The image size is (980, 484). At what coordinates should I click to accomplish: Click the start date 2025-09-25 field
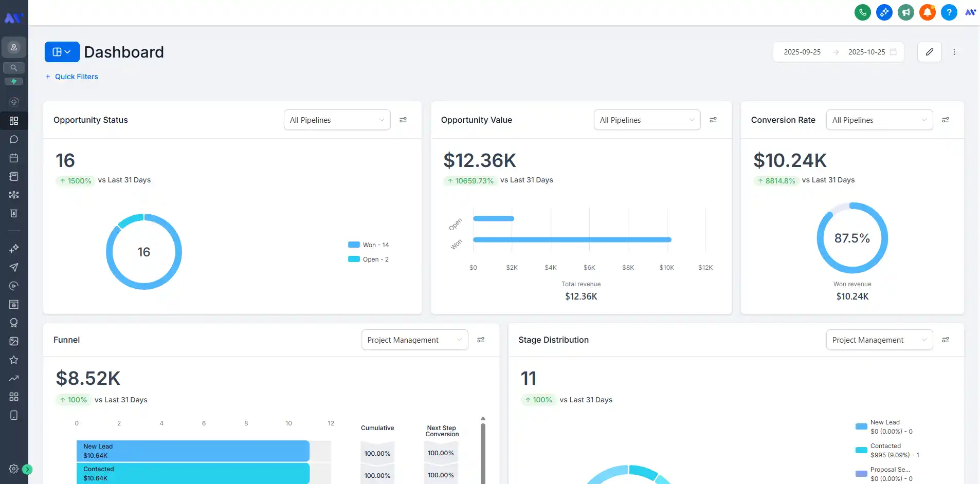(x=802, y=52)
